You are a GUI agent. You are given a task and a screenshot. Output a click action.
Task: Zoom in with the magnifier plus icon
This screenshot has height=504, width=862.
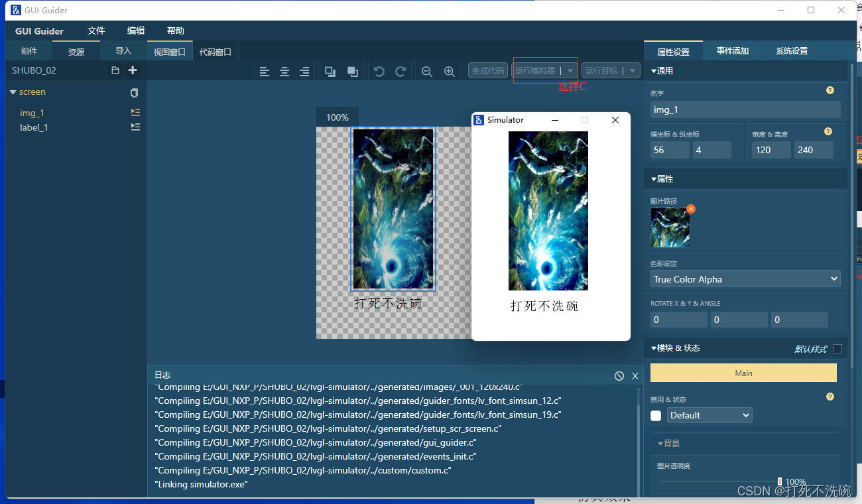(450, 72)
